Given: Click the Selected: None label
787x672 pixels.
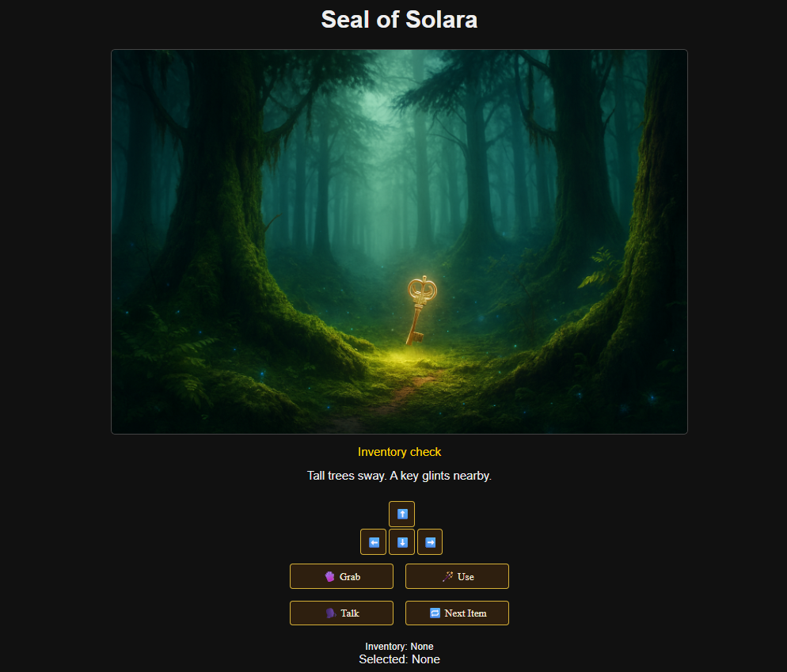Looking at the screenshot, I should click(x=399, y=659).
